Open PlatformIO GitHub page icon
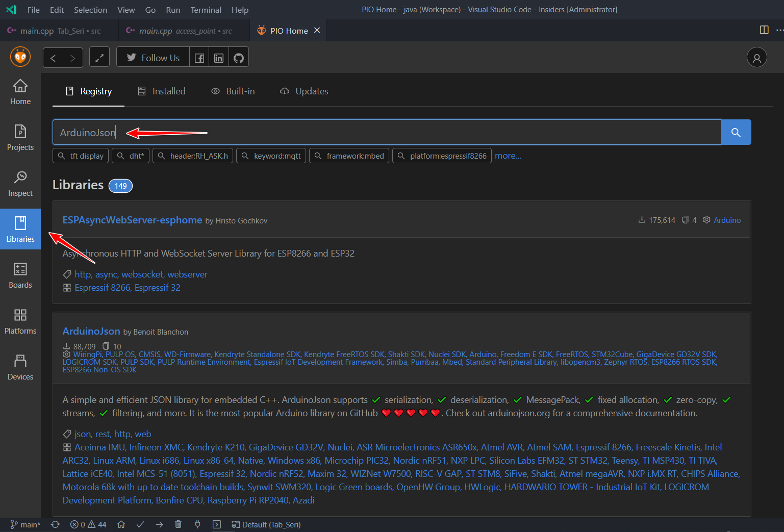 click(239, 58)
